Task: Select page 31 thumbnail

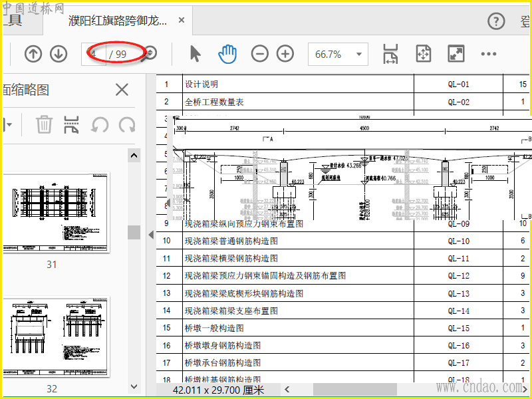Action: point(56,212)
